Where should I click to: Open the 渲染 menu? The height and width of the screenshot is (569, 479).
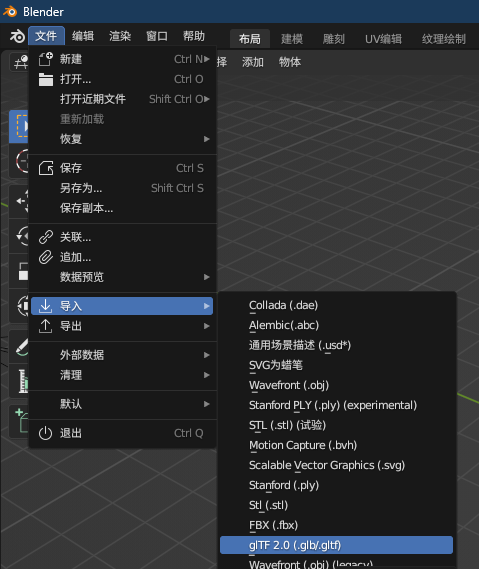click(x=120, y=36)
